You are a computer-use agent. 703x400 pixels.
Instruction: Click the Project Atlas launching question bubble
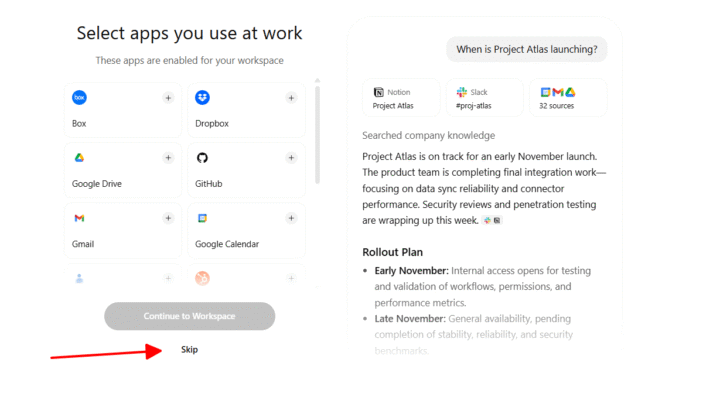[x=526, y=49]
